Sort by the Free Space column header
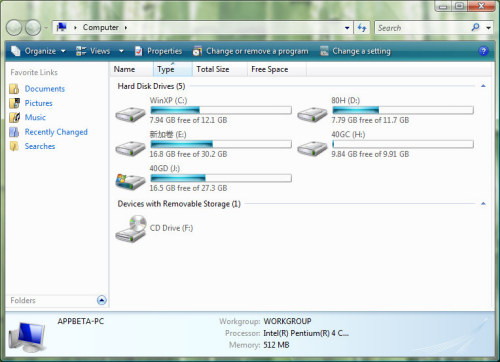This screenshot has width=500, height=362. coord(277,69)
